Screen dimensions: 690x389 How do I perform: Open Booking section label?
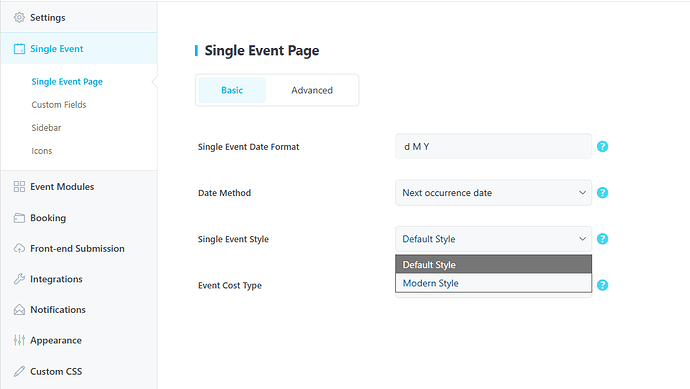click(x=48, y=218)
